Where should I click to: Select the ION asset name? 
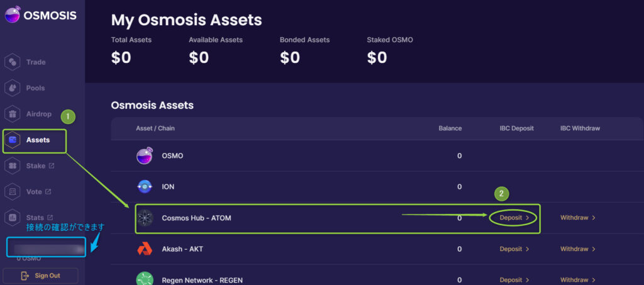pos(168,187)
